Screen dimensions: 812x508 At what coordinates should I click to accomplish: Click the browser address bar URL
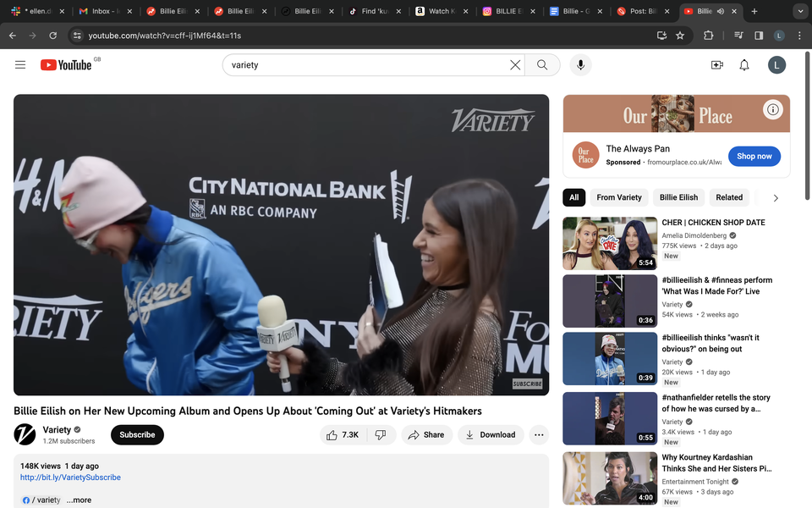click(165, 36)
